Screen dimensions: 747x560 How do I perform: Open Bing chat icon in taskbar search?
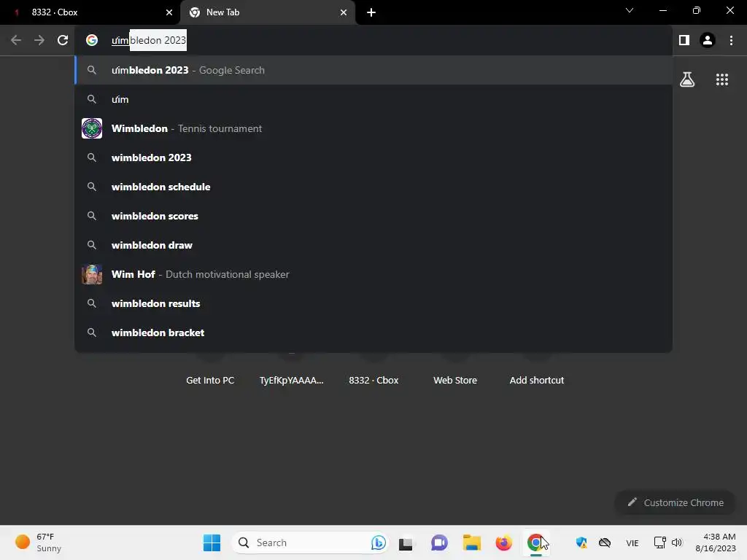pyautogui.click(x=379, y=542)
